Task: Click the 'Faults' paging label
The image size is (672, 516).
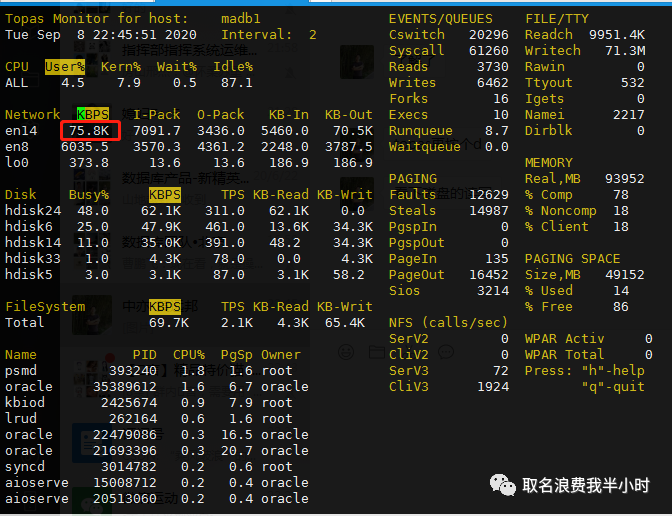Action: (413, 195)
